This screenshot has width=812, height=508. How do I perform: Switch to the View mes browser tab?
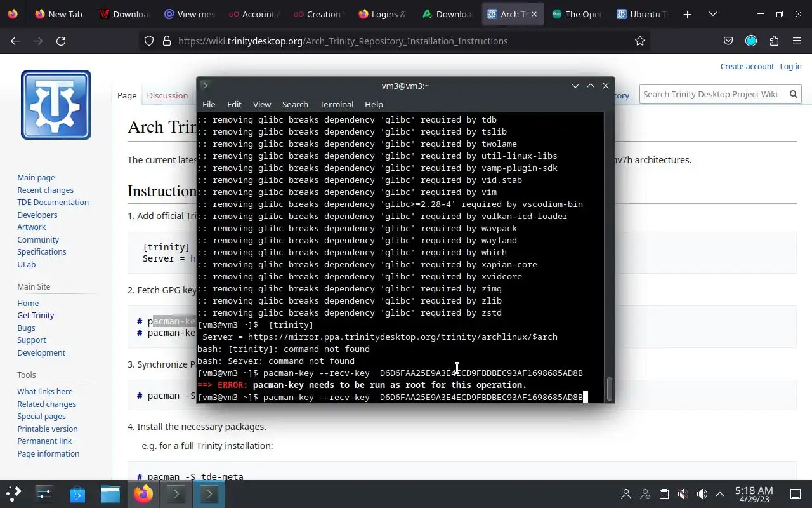click(190, 13)
